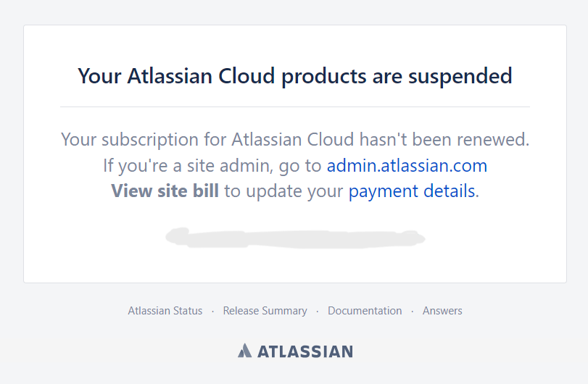Screen dimensions: 588x384
Task: Open the Release Summary footer link
Action: (x=265, y=311)
